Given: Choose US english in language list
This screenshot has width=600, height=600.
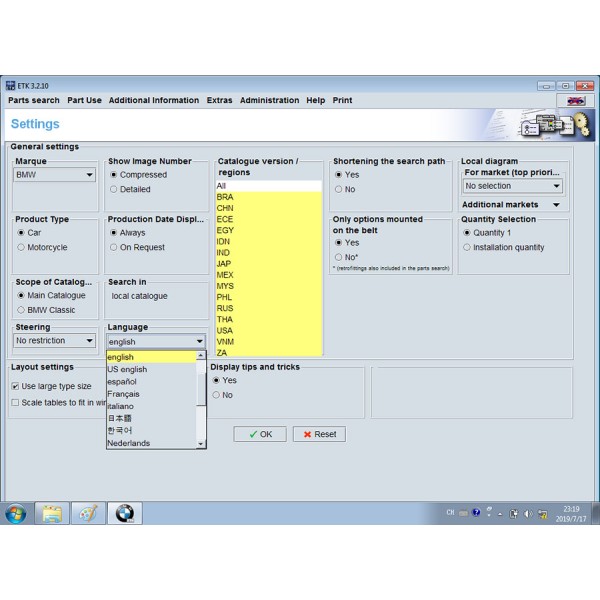Looking at the screenshot, I should click(x=151, y=369).
